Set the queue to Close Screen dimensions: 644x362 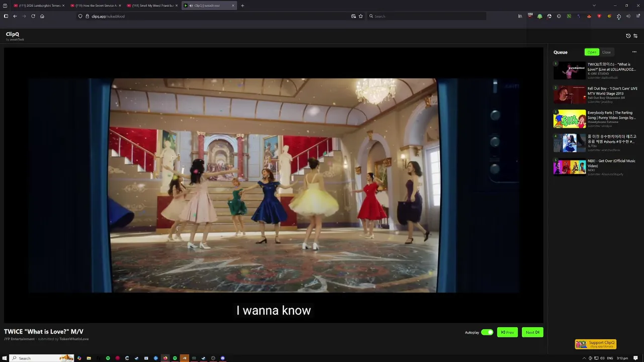point(606,52)
